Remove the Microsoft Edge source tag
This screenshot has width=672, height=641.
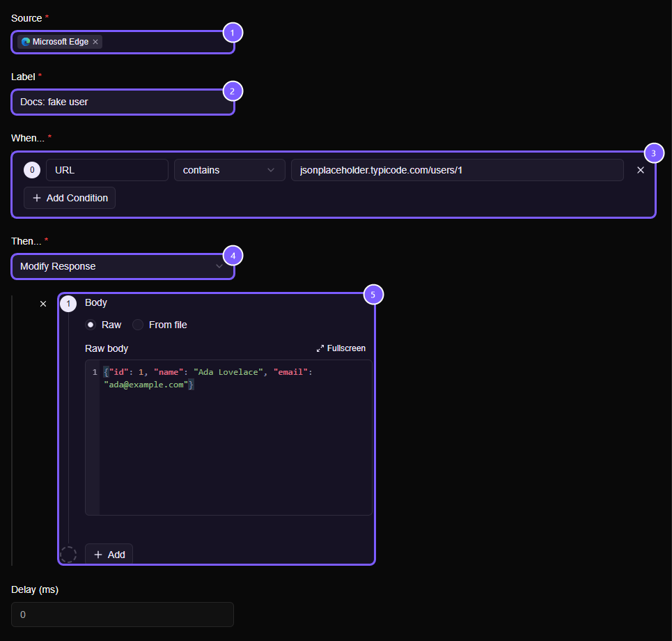[x=95, y=42]
